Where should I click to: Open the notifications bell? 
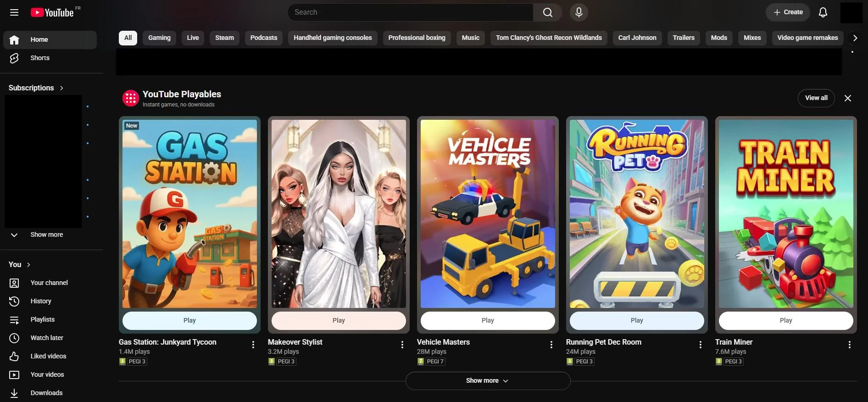coord(823,12)
